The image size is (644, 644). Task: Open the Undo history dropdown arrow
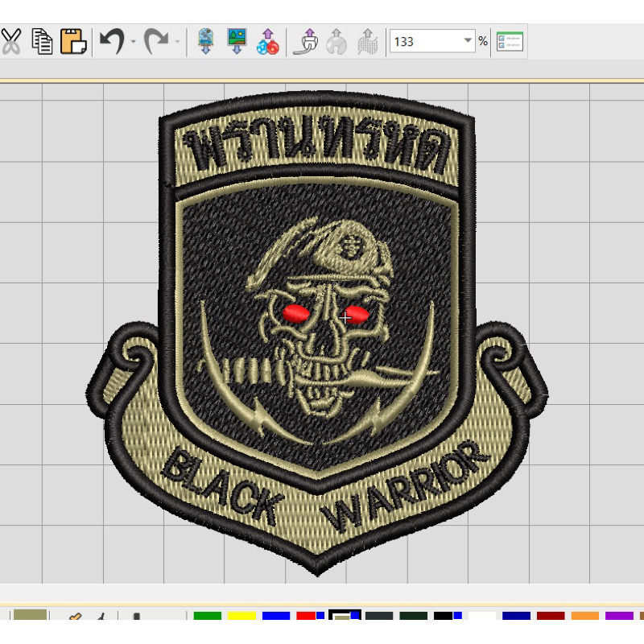click(x=133, y=42)
